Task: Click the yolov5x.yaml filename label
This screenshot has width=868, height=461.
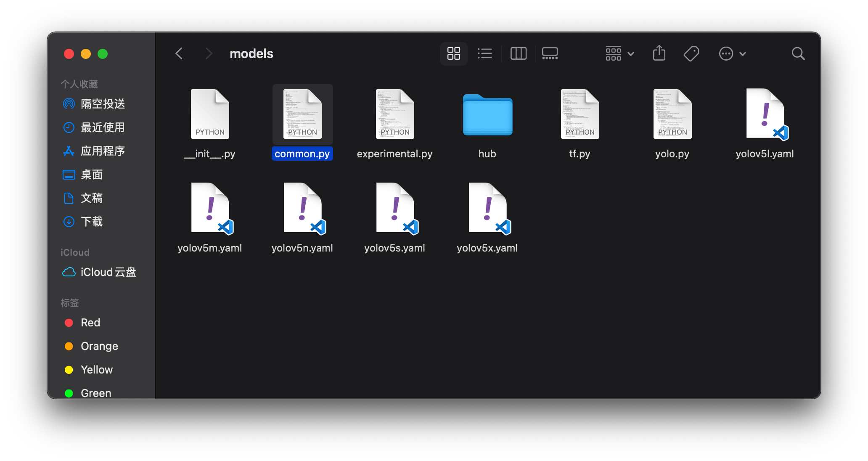Action: point(487,248)
